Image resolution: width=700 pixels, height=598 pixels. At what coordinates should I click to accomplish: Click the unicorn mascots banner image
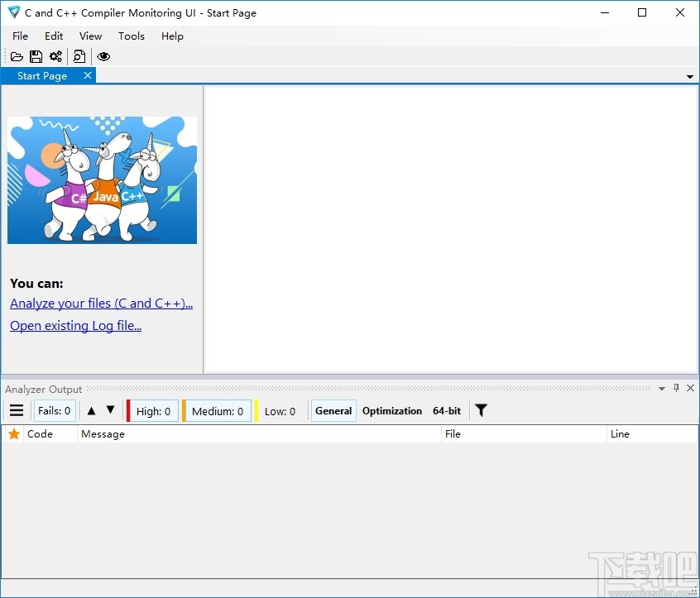[x=103, y=179]
